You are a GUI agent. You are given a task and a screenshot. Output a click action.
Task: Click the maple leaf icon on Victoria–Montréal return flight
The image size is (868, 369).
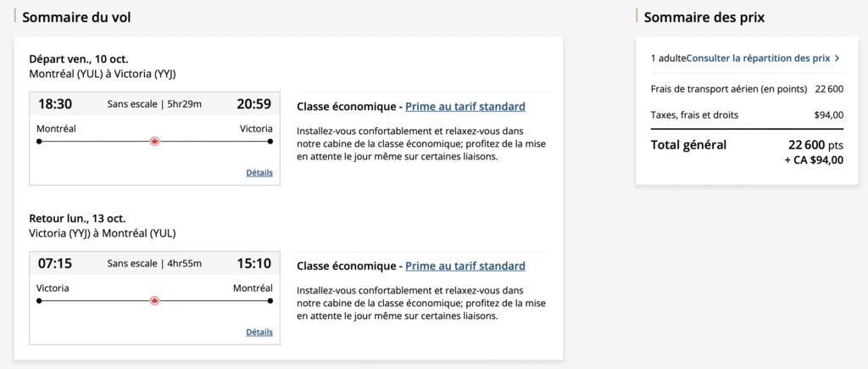154,301
